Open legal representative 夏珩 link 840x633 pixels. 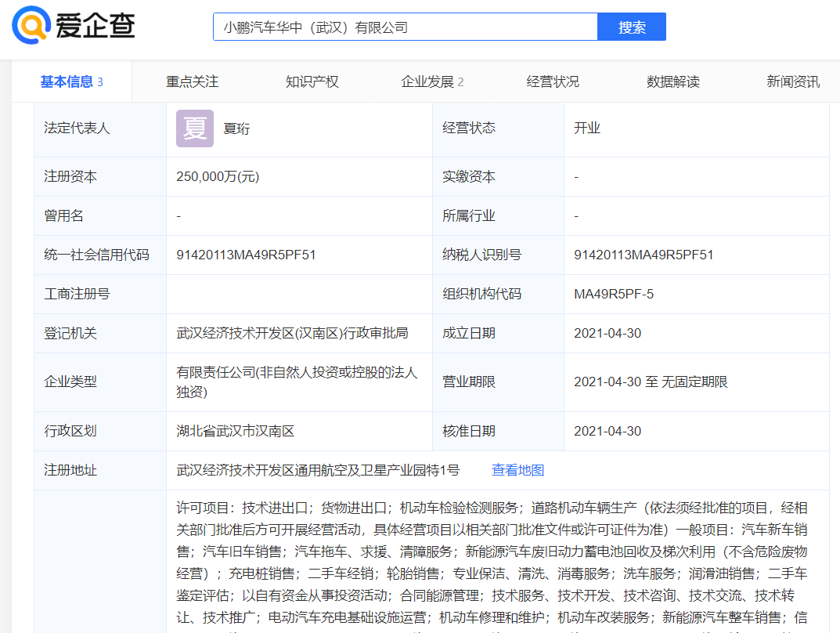coord(236,128)
